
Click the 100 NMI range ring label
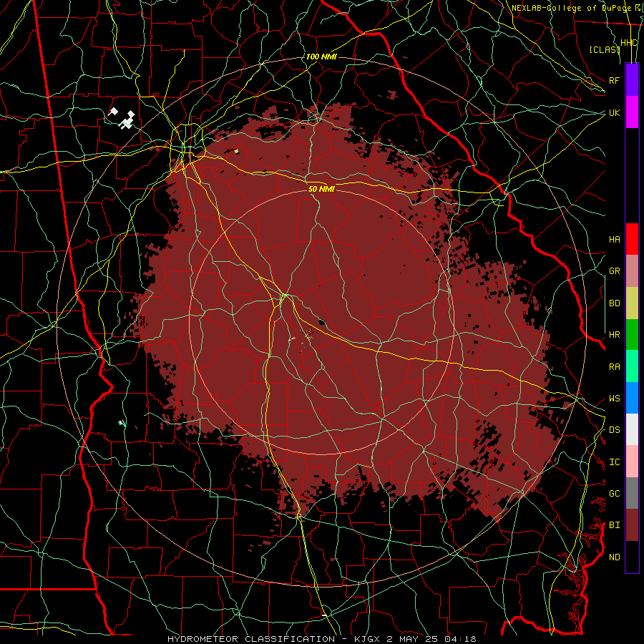point(321,57)
